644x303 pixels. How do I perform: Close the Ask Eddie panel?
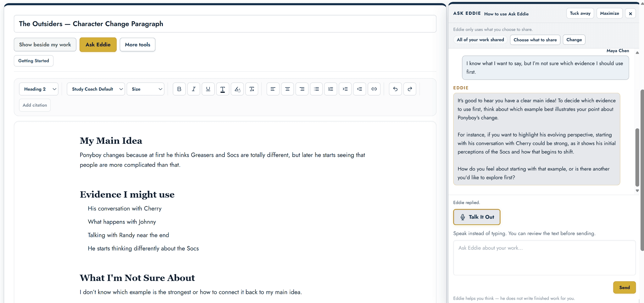point(630,14)
